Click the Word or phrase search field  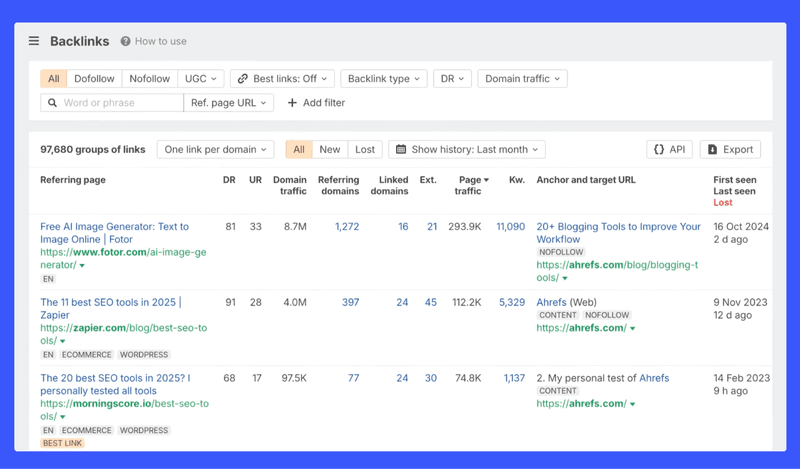(112, 103)
